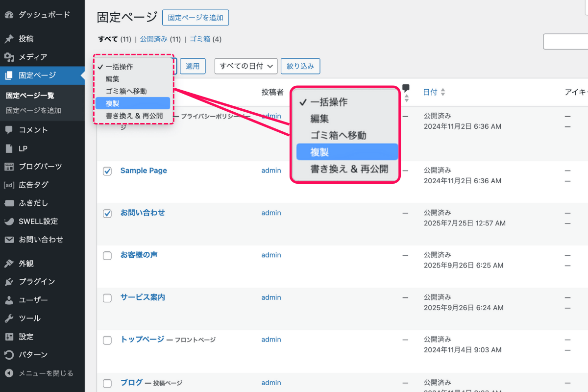Check the お客様の声 page checkbox
The height and width of the screenshot is (392, 588).
click(x=107, y=255)
